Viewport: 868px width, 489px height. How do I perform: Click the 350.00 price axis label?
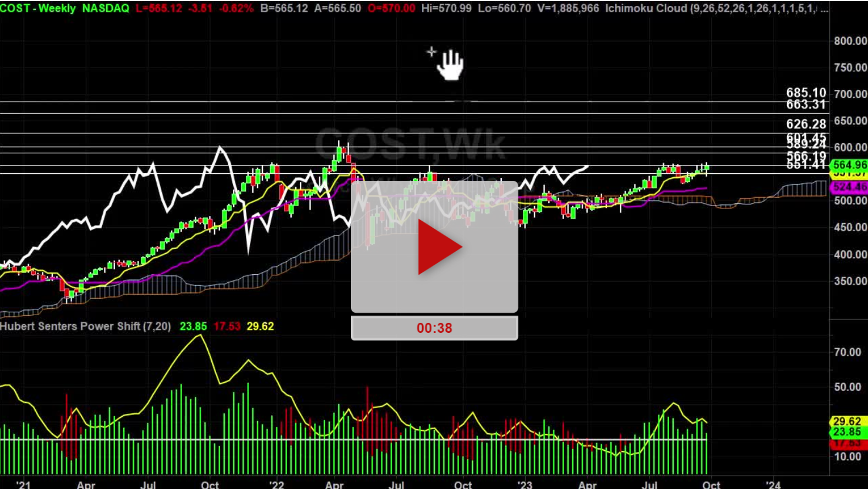[x=850, y=281]
